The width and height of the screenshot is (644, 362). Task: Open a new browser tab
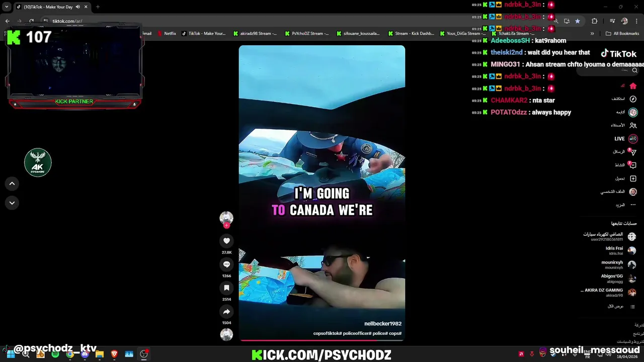pyautogui.click(x=98, y=7)
